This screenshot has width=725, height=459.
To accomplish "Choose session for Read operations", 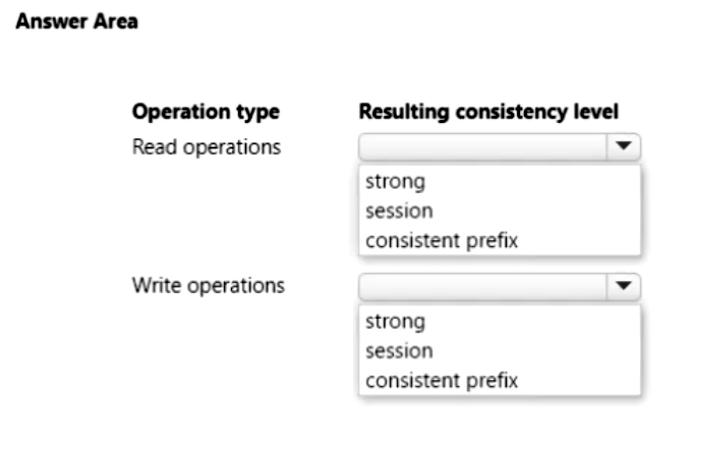I will pos(399,211).
